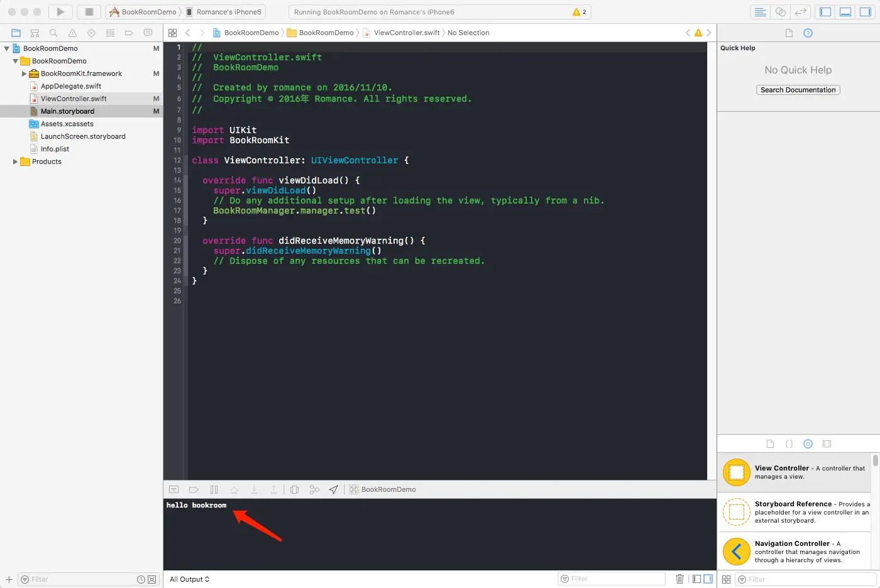Clear the console with the trash icon
The height and width of the screenshot is (588, 880).
tap(679, 579)
